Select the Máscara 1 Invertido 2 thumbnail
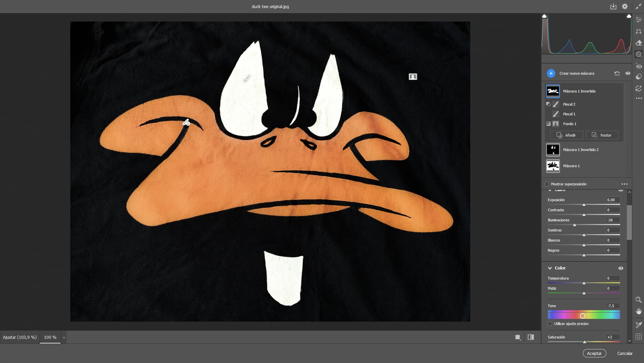Viewport: 644px width, 363px height. coord(553,150)
